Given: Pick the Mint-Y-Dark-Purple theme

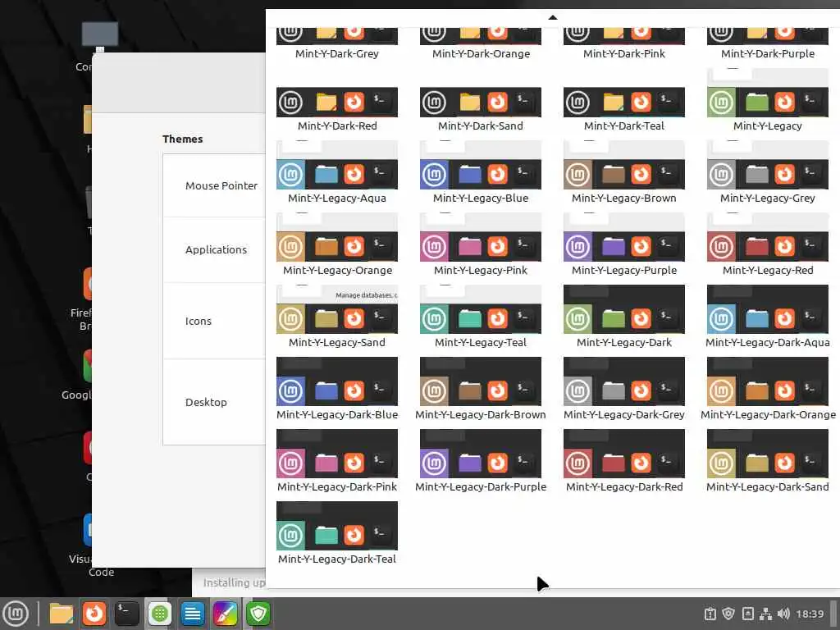Looking at the screenshot, I should coord(768,43).
